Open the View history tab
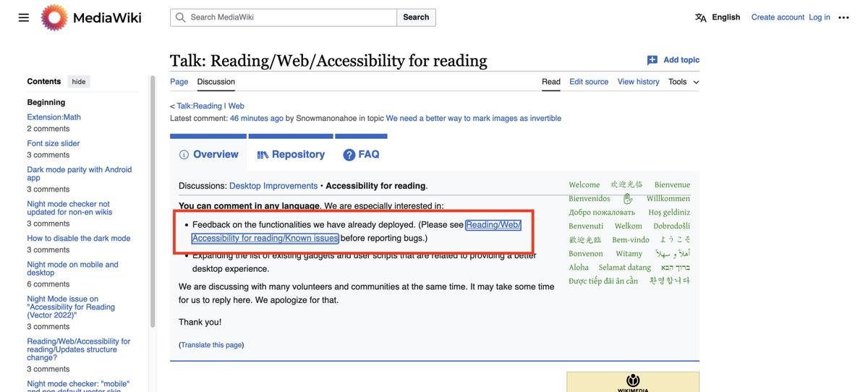 (x=638, y=82)
